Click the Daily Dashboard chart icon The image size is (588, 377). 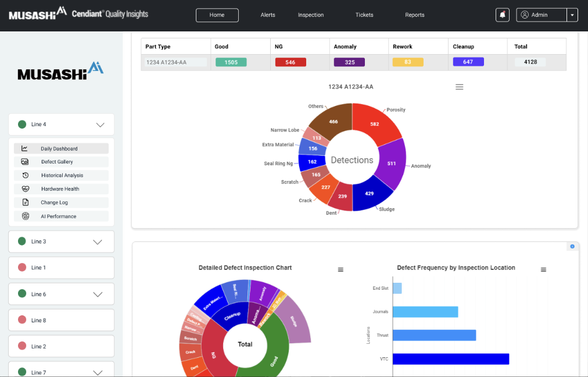click(24, 148)
